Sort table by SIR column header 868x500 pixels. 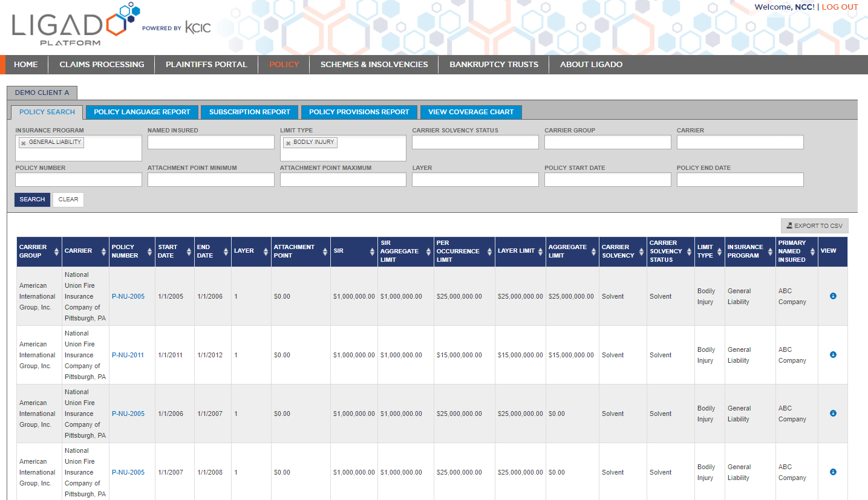coord(354,252)
